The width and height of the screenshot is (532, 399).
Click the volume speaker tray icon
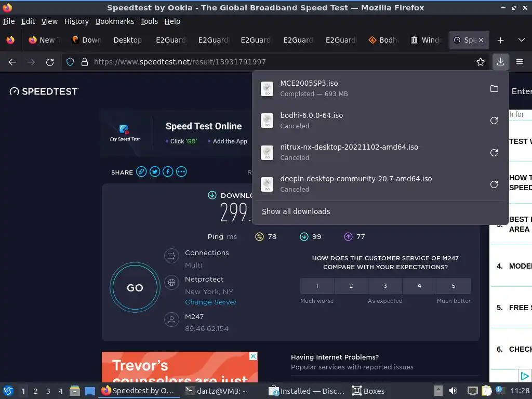[453, 391]
